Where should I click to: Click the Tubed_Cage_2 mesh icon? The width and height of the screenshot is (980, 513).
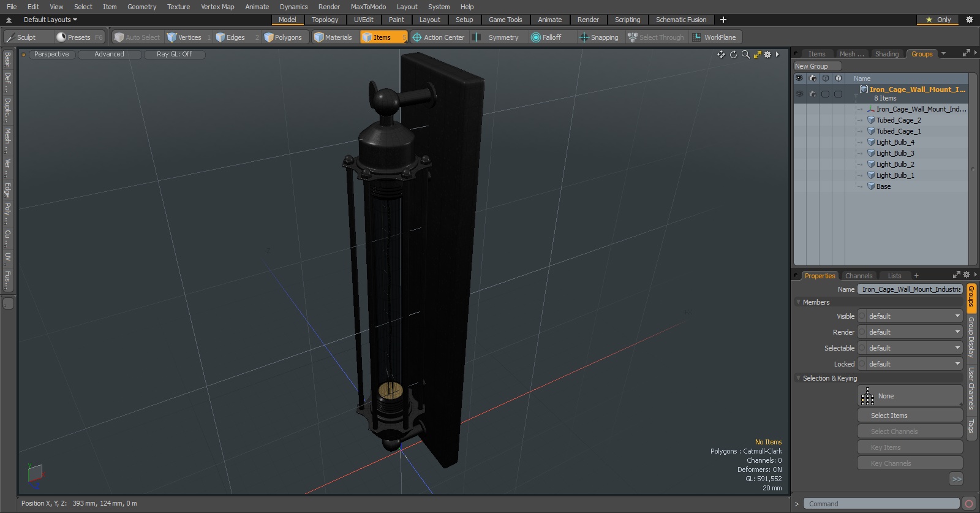pyautogui.click(x=871, y=120)
